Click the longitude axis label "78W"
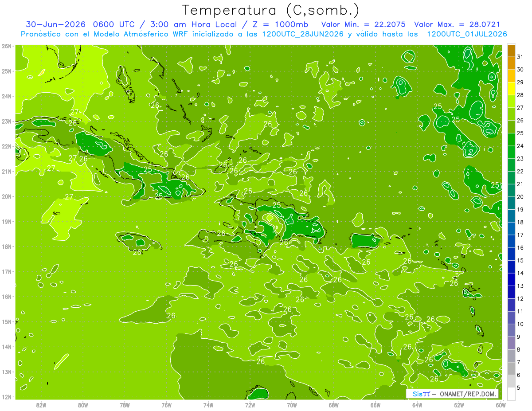This screenshot has width=532, height=411. 125,404
